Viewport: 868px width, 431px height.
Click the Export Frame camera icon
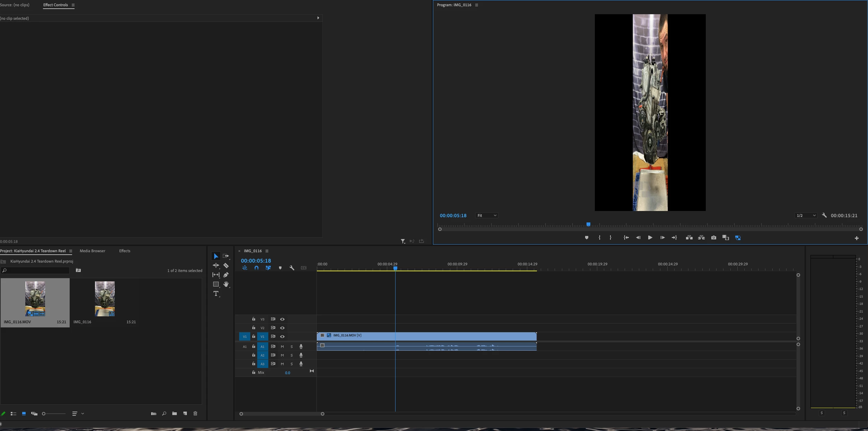point(713,238)
